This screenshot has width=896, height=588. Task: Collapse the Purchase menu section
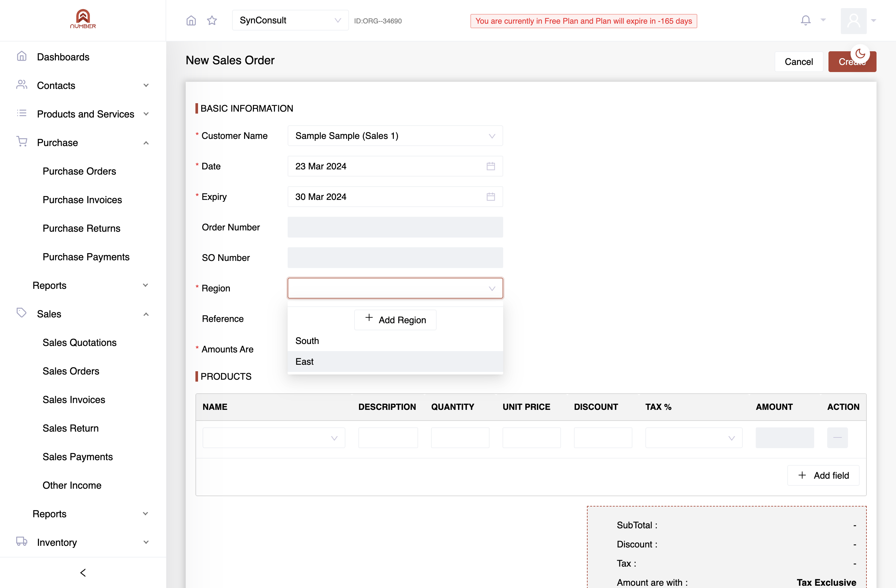click(x=146, y=143)
